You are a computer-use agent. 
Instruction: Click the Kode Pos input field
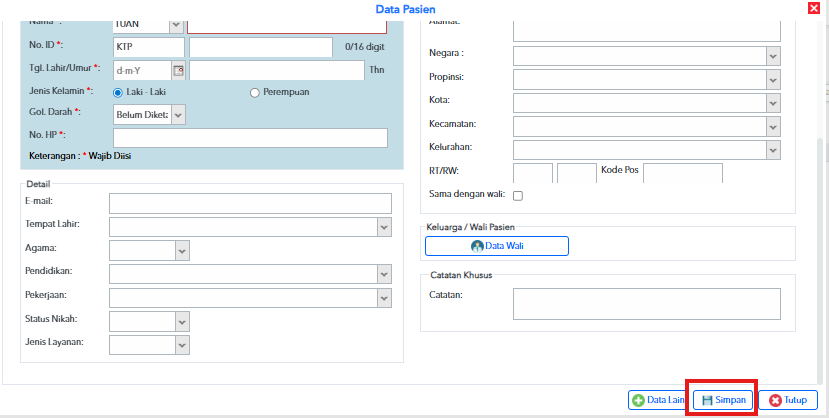point(683,173)
